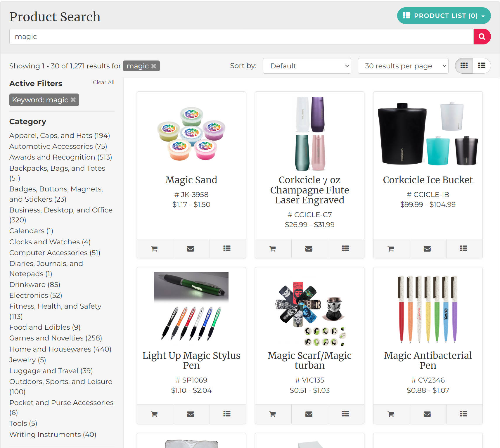This screenshot has width=500, height=448.
Task: Filter by Fitness, Health, and Safety
Action: coord(55,311)
